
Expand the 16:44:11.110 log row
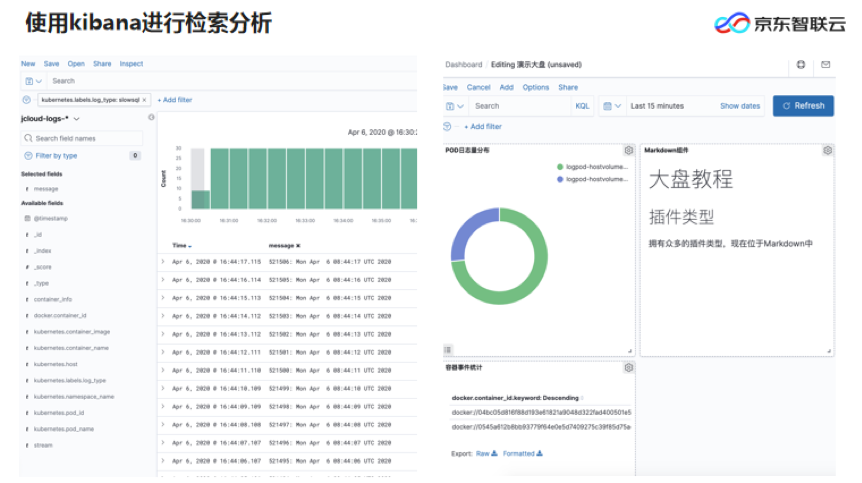click(x=163, y=370)
